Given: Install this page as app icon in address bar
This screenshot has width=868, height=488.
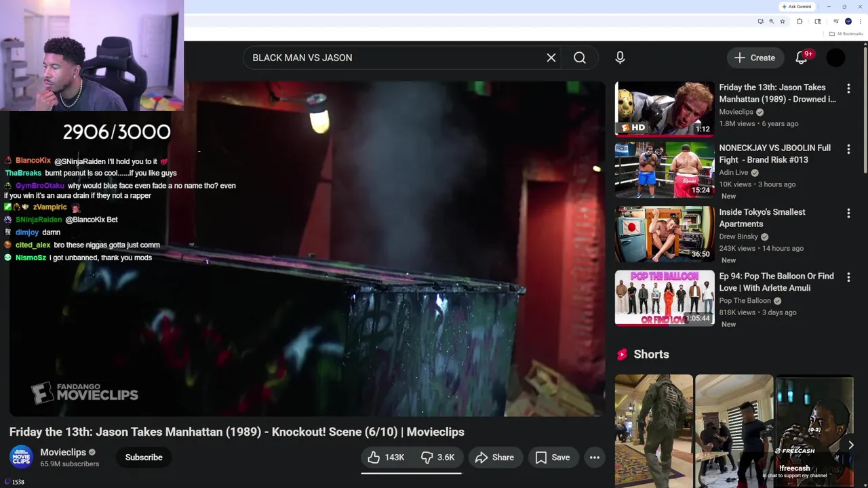Looking at the screenshot, I should coord(760,21).
